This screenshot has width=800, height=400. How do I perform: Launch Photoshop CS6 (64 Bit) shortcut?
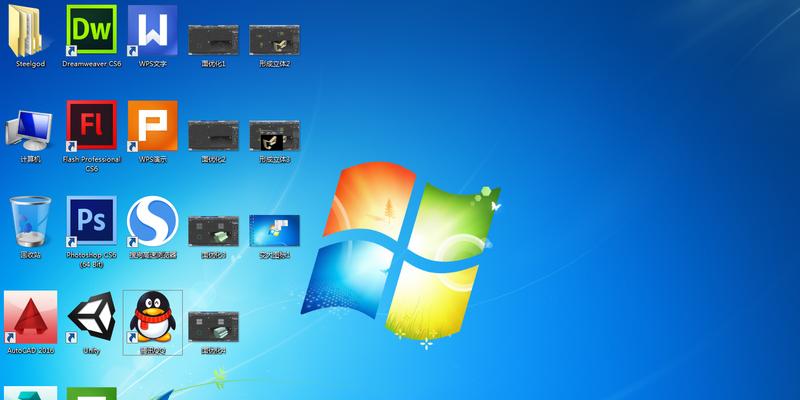coord(92,221)
